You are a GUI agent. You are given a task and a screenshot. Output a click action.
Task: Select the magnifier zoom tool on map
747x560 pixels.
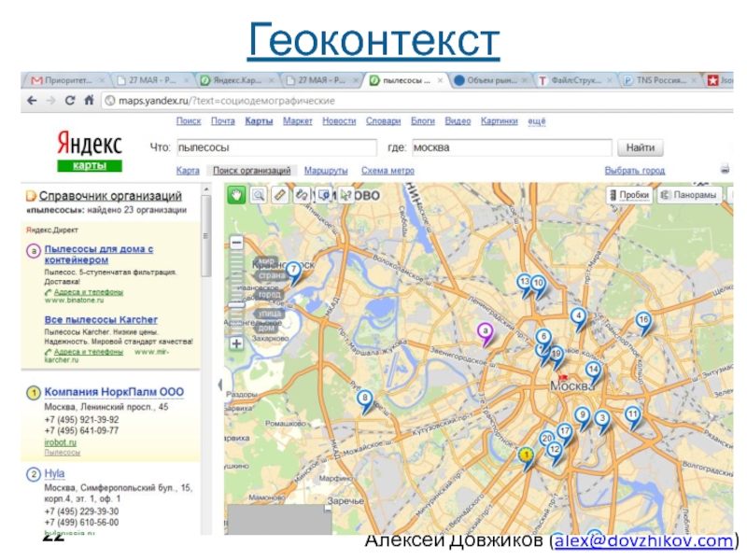click(259, 195)
